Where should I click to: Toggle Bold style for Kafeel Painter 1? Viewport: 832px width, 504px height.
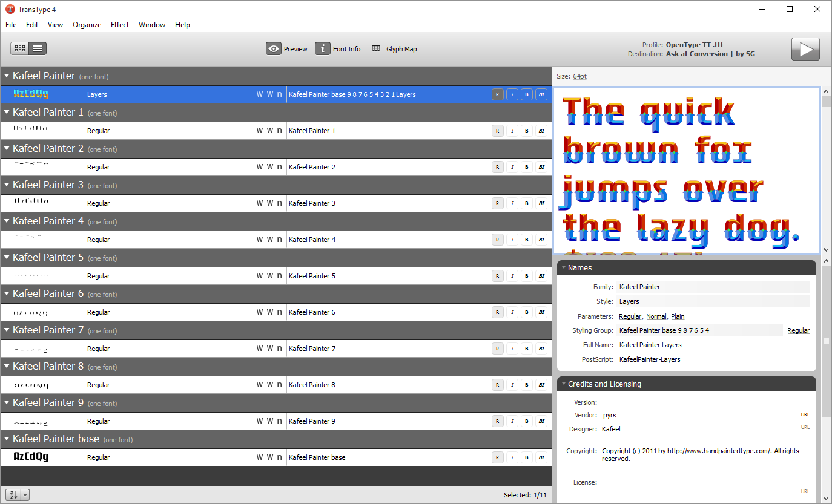(527, 131)
